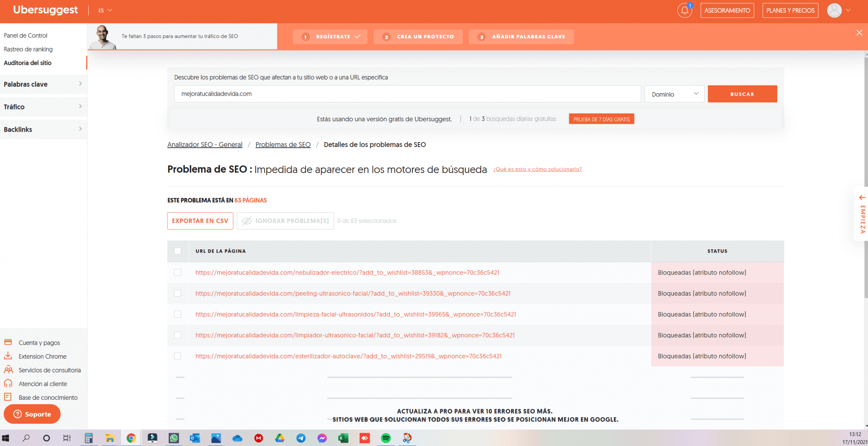Click the Crea un proyecto step

point(418,37)
